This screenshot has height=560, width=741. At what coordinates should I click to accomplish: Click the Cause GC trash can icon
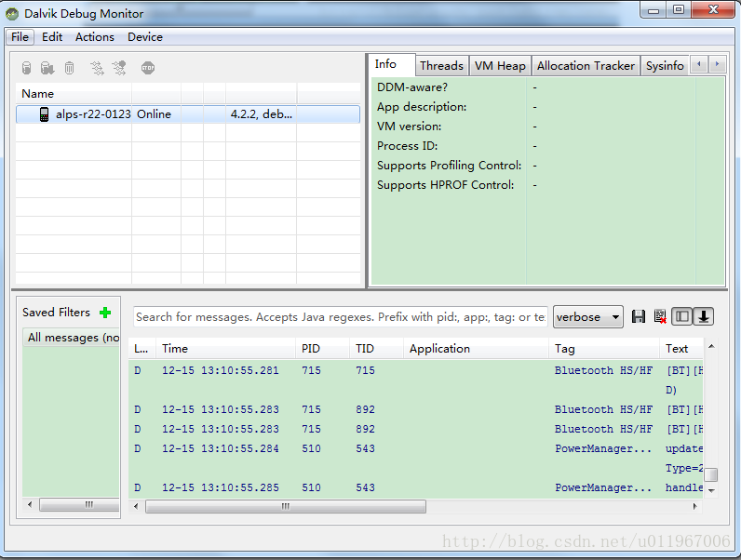[70, 68]
